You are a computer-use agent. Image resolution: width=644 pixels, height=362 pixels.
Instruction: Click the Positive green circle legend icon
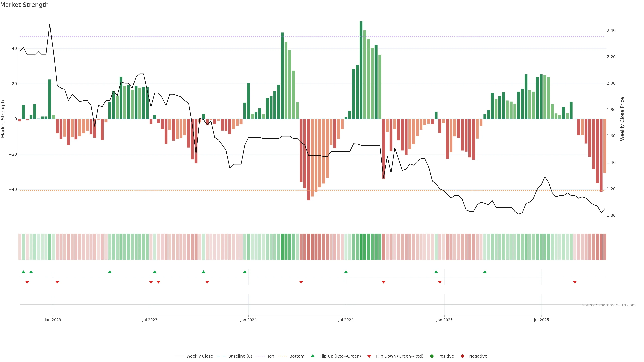[x=432, y=356]
